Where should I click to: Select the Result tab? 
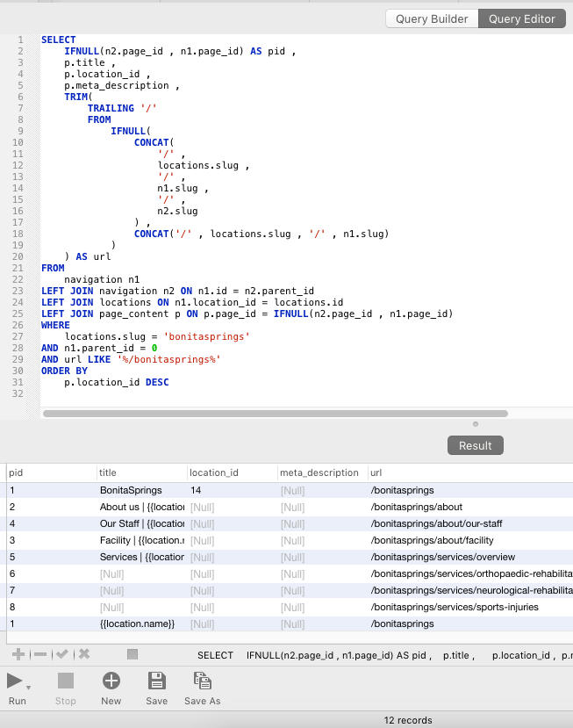(475, 445)
